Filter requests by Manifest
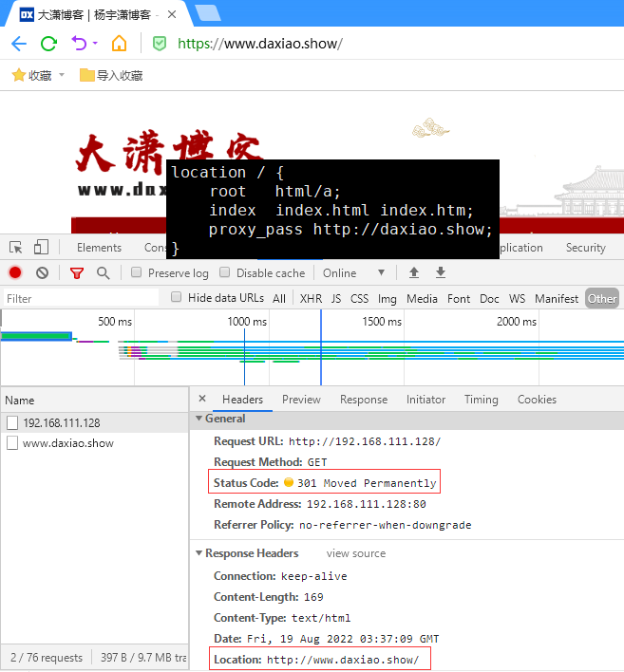Screen dimensions: 624x672 pos(557,299)
